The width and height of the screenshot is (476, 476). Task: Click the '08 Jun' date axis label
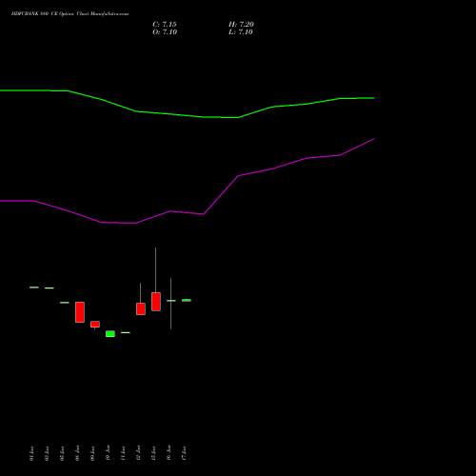pyautogui.click(x=77, y=453)
